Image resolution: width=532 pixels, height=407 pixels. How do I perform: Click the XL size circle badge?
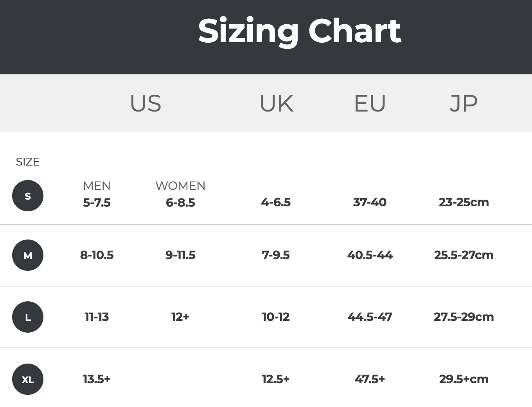click(28, 379)
